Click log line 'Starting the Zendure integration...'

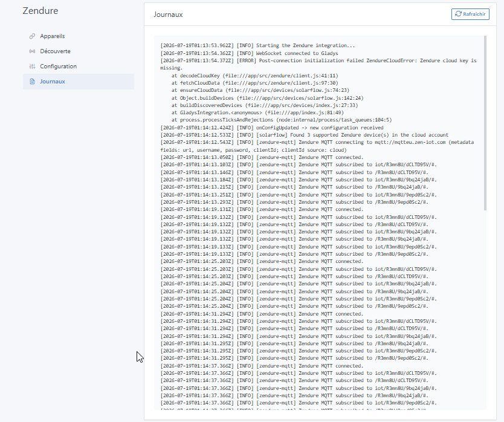(257, 46)
